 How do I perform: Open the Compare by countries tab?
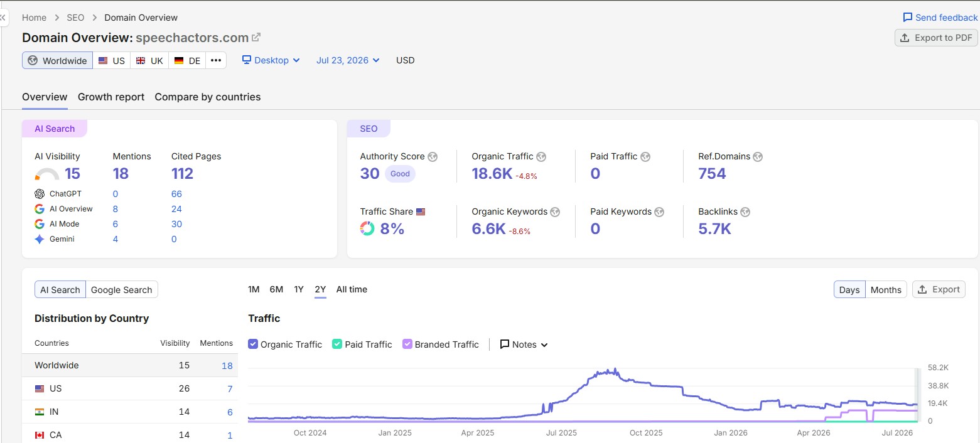tap(208, 97)
